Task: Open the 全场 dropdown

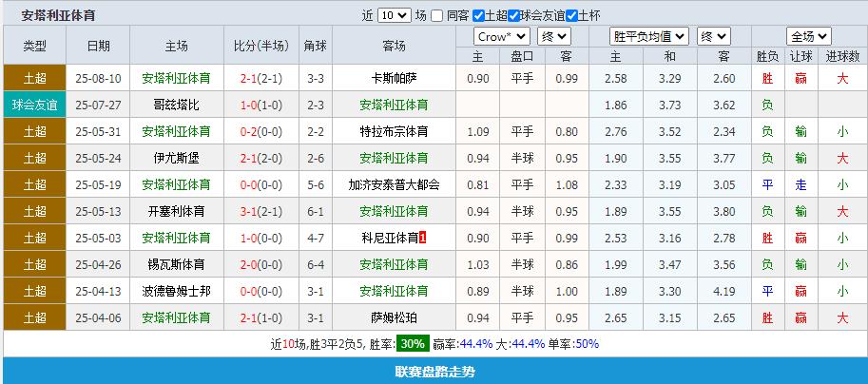Action: coord(808,36)
